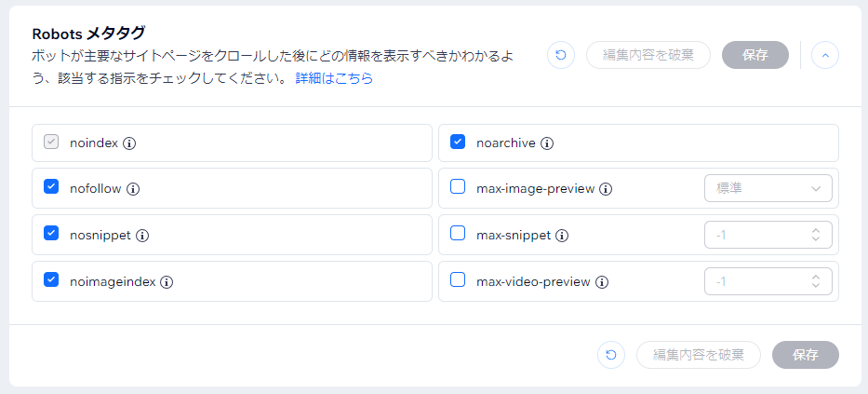The image size is (868, 394).
Task: Click the info icon beside nofollow
Action: point(133,189)
